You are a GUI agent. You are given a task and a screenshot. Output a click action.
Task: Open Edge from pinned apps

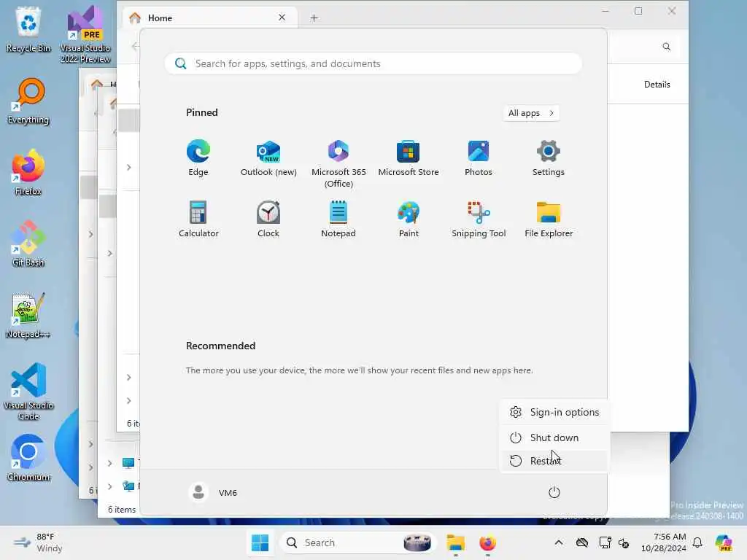198,157
